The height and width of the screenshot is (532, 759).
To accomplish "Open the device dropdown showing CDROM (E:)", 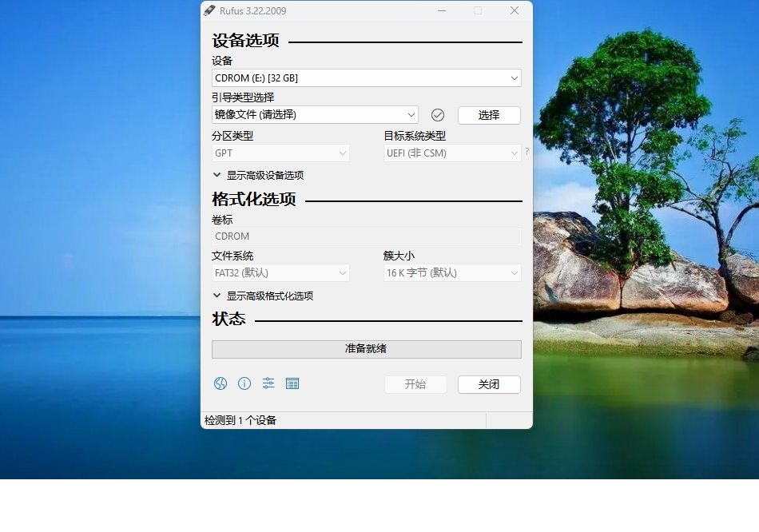I will coord(367,78).
